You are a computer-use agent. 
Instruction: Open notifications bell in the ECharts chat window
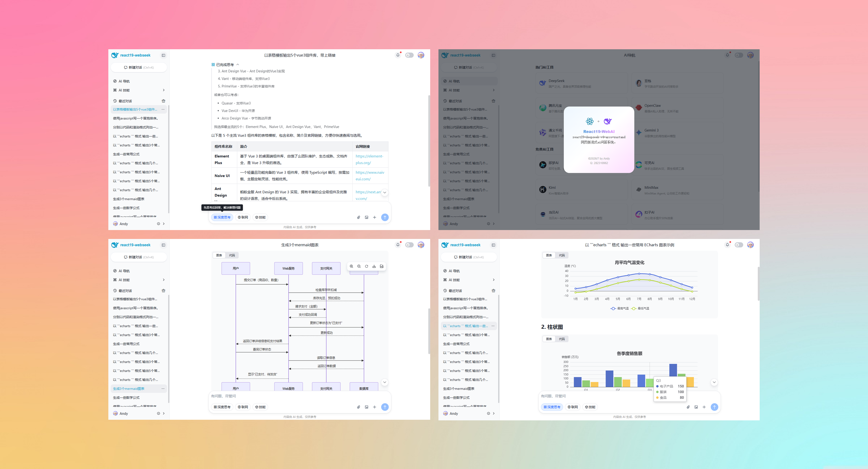(728, 245)
